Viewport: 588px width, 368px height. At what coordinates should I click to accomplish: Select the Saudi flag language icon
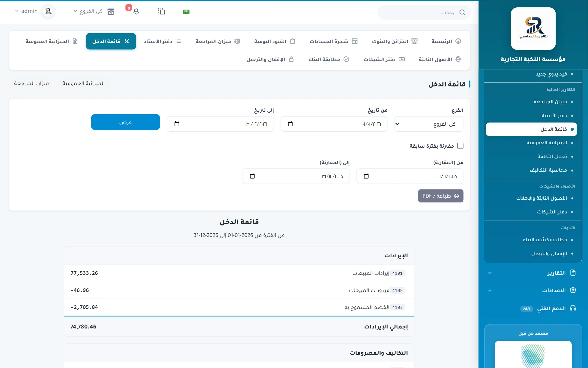[x=186, y=12]
